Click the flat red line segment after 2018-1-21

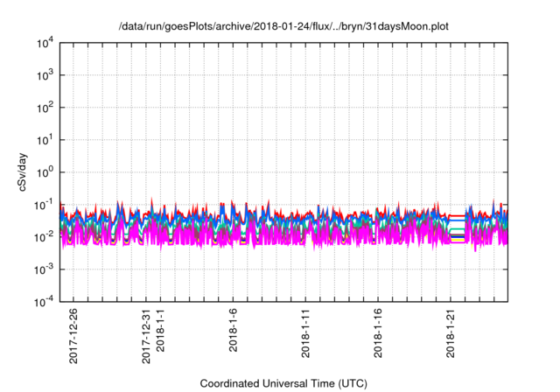(458, 215)
